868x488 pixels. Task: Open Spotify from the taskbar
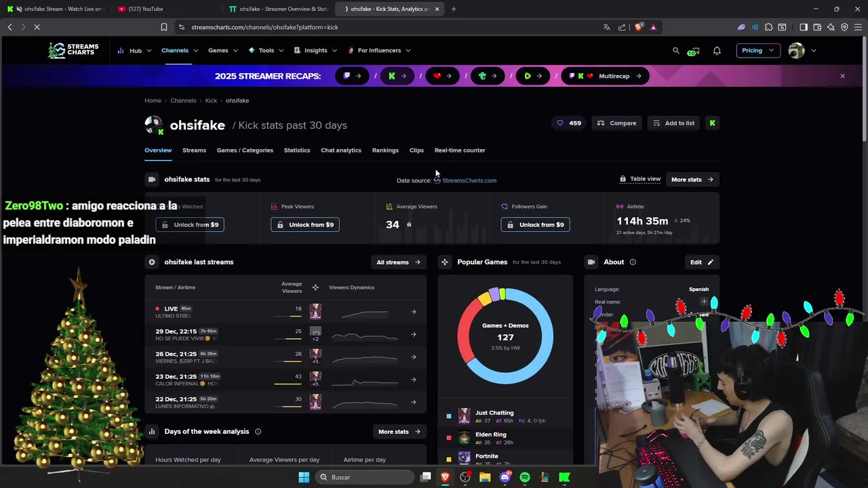525,477
